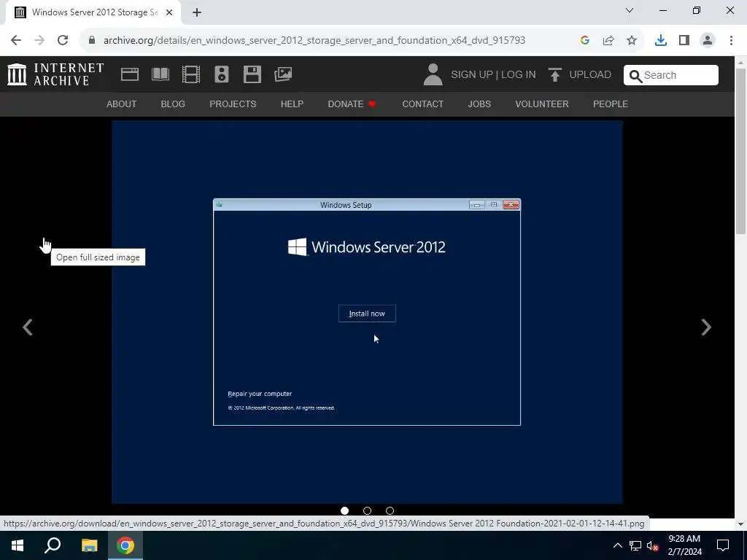
Task: Click the padlock site info icon
Action: coord(92,40)
